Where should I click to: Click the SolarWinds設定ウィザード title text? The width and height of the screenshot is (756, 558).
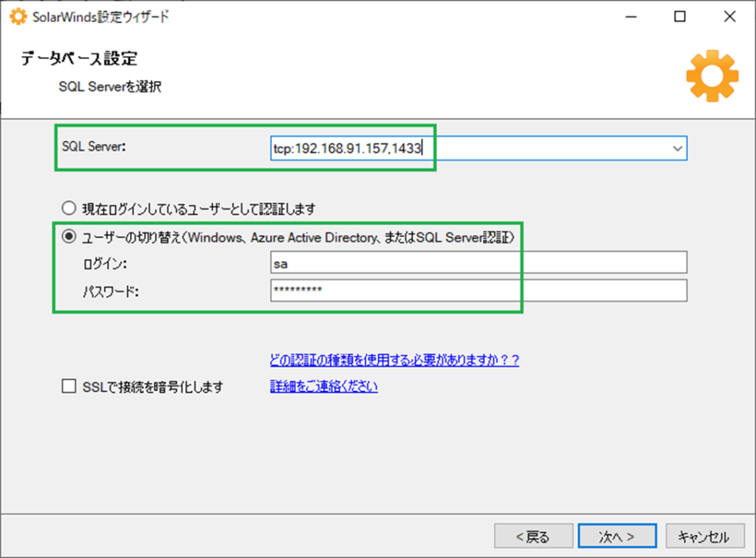100,17
